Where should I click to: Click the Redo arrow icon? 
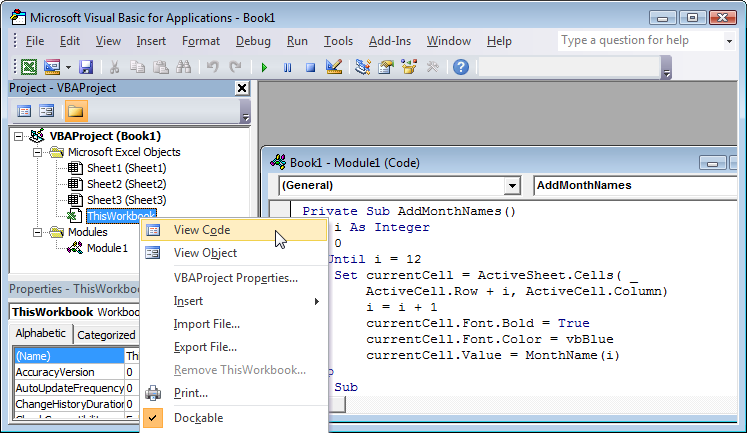[235, 67]
